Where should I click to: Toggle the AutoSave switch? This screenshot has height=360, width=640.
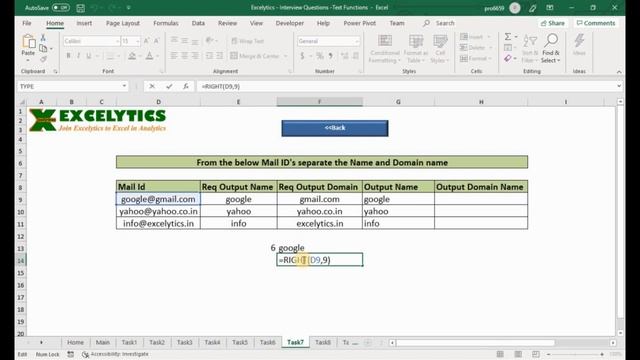(61, 8)
